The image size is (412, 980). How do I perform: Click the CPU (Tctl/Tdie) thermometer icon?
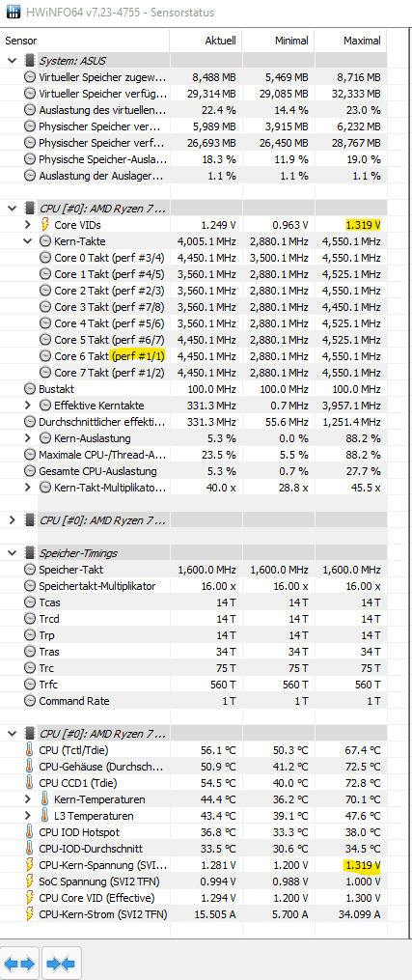pyautogui.click(x=29, y=750)
